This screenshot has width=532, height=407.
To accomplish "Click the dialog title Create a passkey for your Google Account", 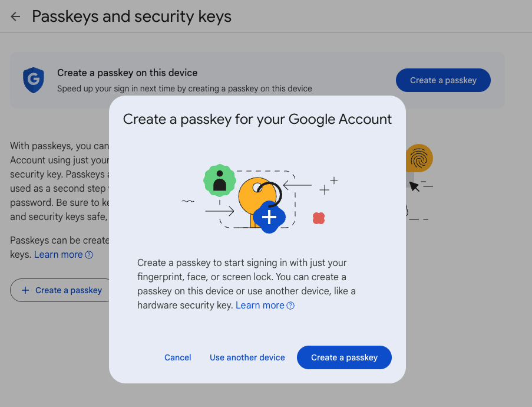I will (x=257, y=119).
